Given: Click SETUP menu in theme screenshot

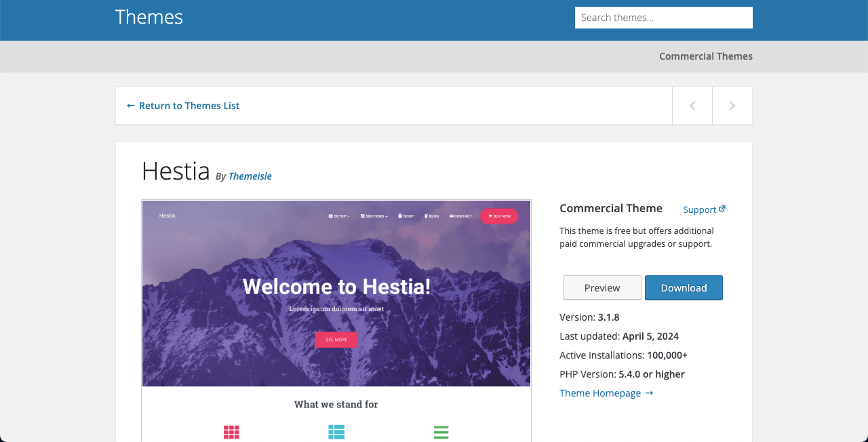Looking at the screenshot, I should point(339,216).
